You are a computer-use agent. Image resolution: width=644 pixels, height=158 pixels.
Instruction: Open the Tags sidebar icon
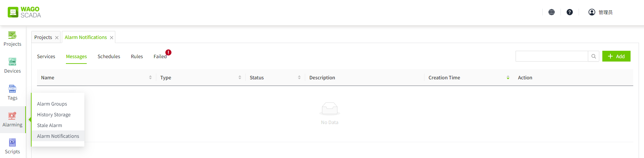coord(12,92)
